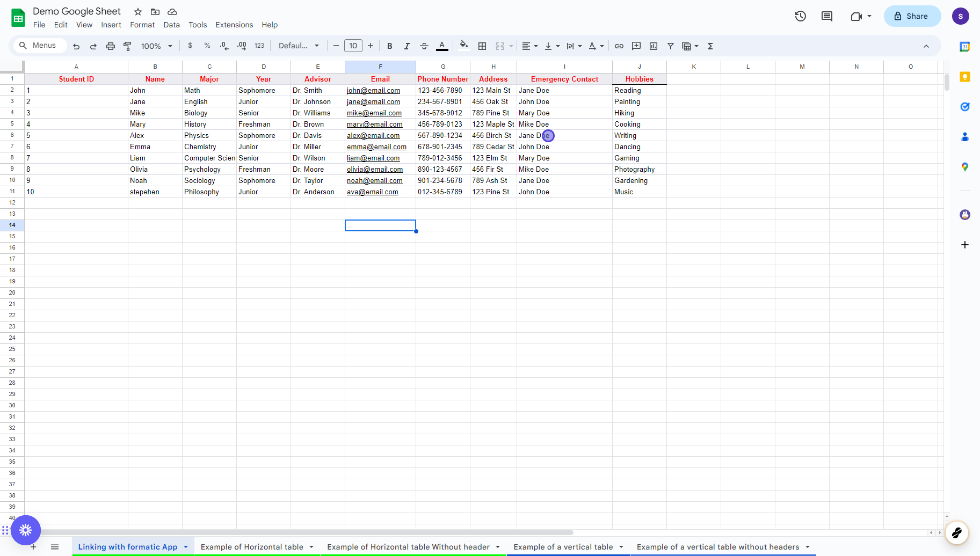Click the Share button
Viewport: 980px width, 556px height.
click(911, 16)
